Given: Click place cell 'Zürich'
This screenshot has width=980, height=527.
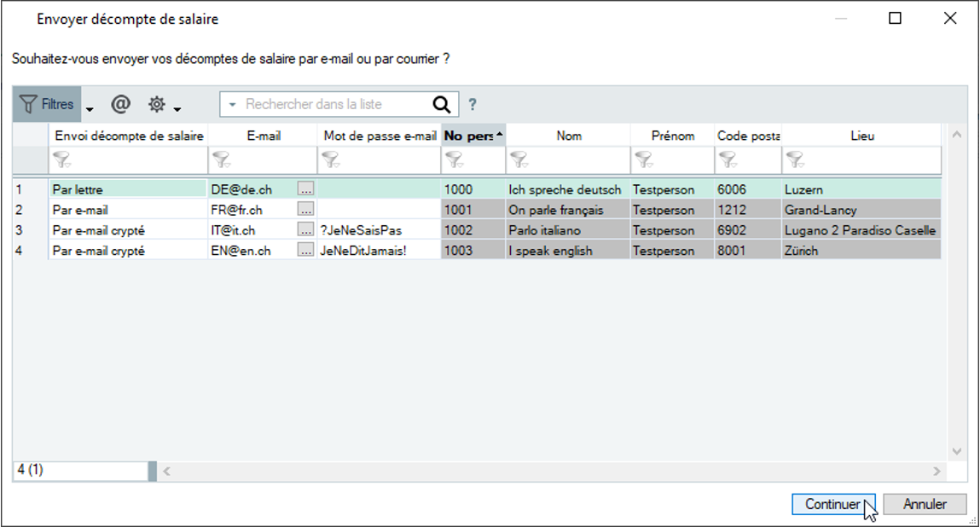Looking at the screenshot, I should coord(861,251).
